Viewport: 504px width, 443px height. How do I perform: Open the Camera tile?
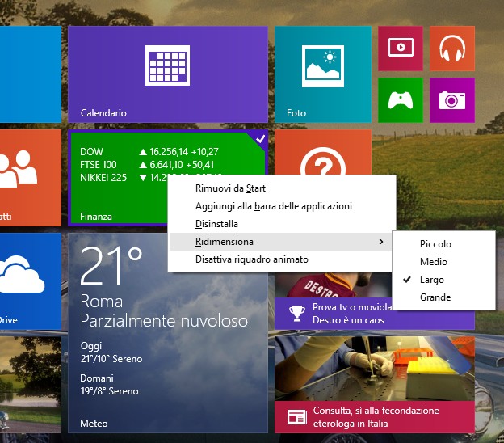pyautogui.click(x=452, y=100)
